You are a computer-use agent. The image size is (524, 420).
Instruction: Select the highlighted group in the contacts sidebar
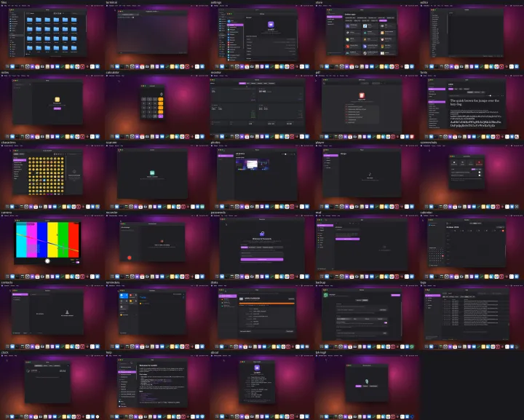pyautogui.click(x=20, y=294)
